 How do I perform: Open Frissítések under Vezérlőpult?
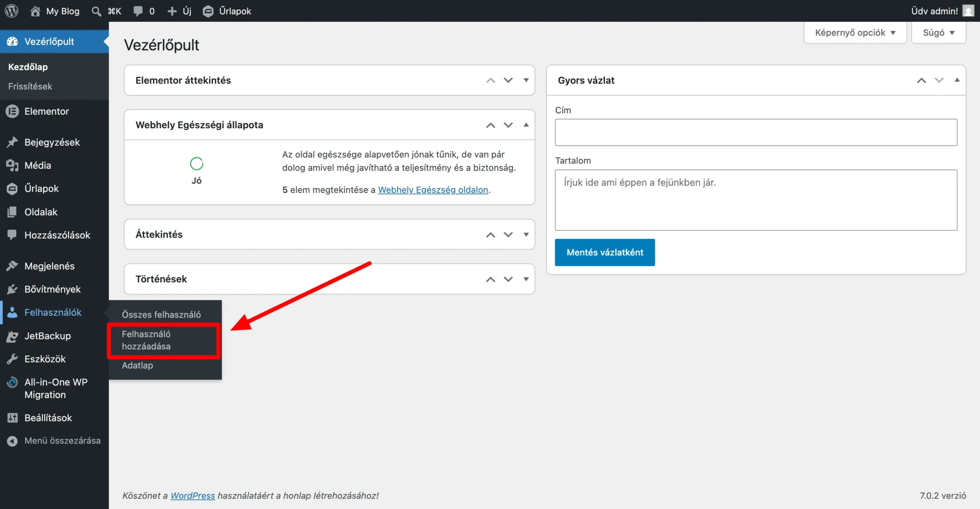(30, 86)
